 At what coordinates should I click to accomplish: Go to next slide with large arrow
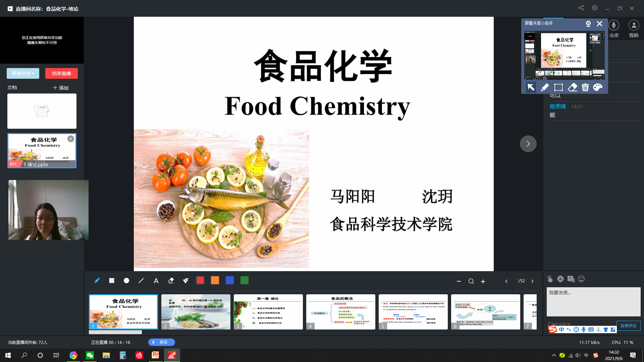(528, 144)
